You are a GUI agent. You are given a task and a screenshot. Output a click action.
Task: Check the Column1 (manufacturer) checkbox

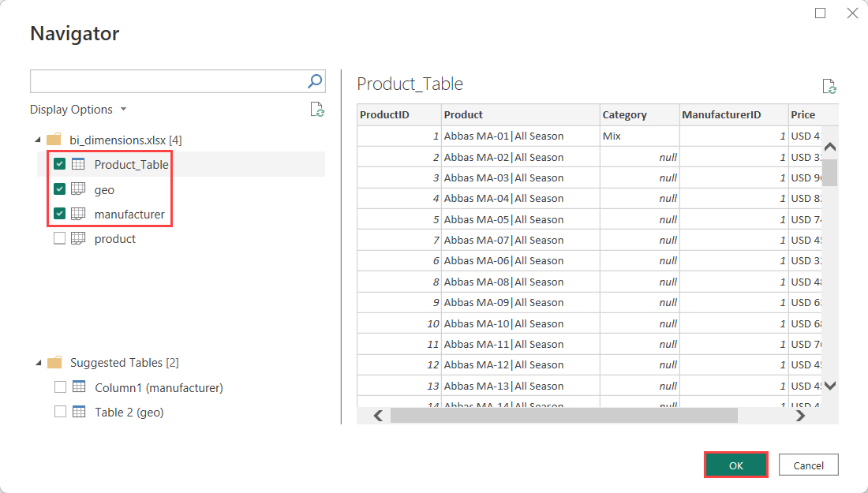60,387
